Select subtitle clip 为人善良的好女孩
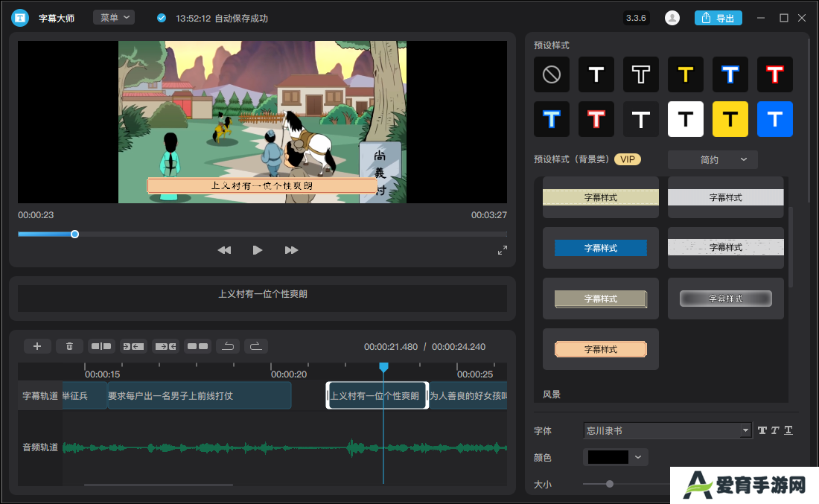Viewport: 819px width, 504px height. click(468, 395)
